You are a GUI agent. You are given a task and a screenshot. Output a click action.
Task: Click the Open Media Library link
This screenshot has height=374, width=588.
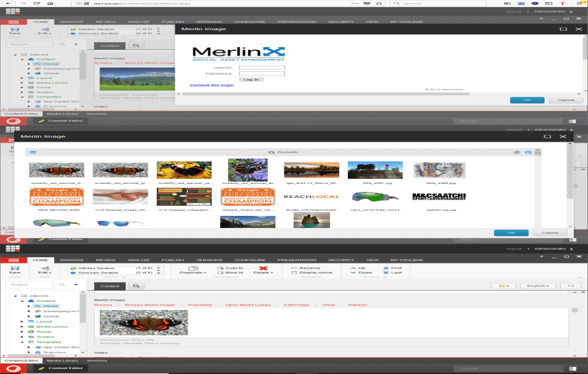pyautogui.click(x=248, y=305)
